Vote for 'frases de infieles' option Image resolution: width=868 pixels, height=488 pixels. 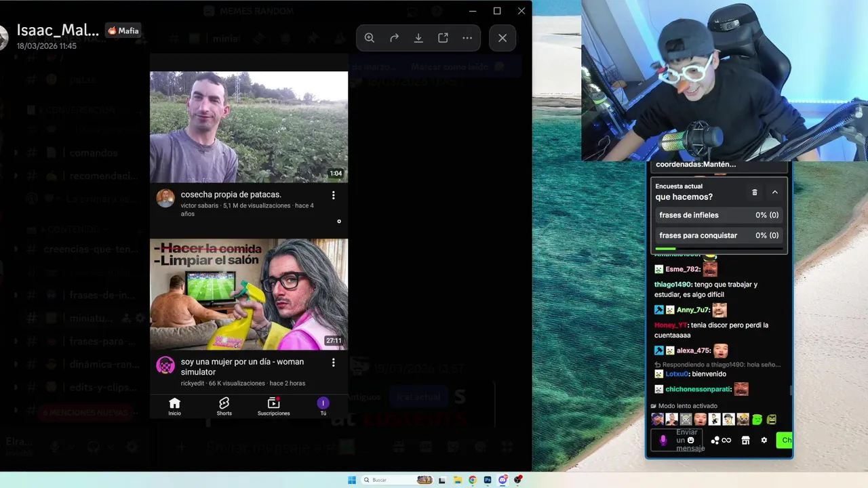click(x=719, y=215)
